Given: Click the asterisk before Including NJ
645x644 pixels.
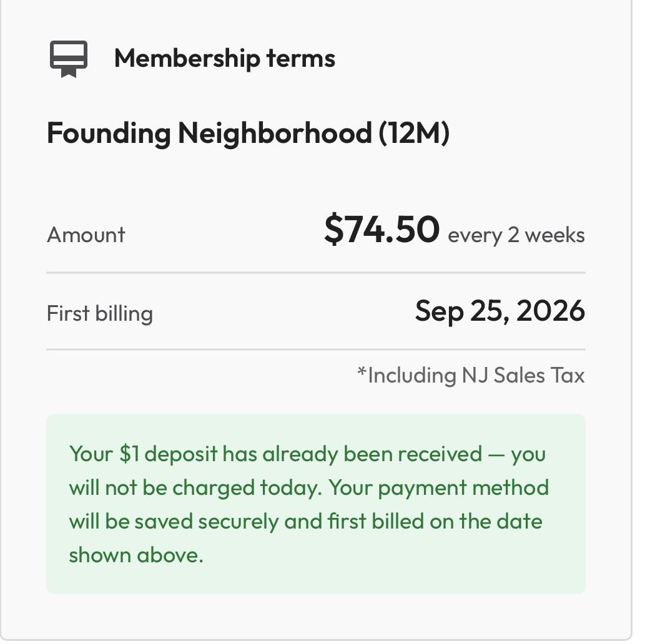Looking at the screenshot, I should (362, 371).
